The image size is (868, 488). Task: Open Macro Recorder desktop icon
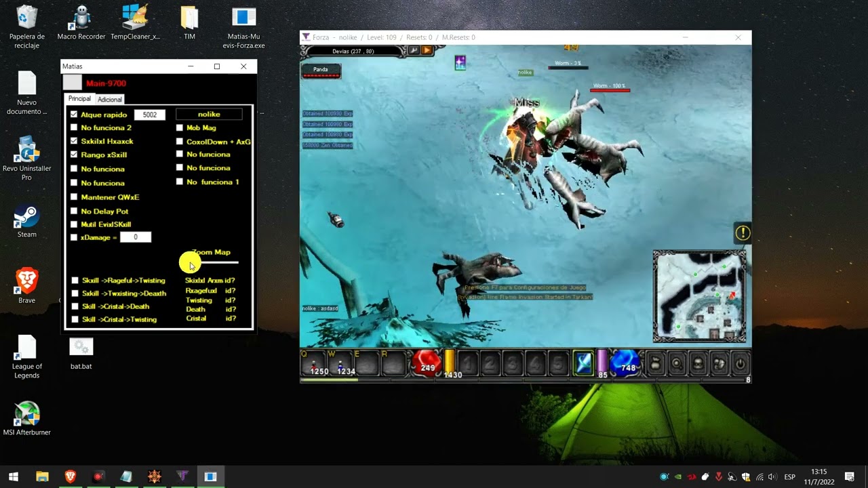81,22
